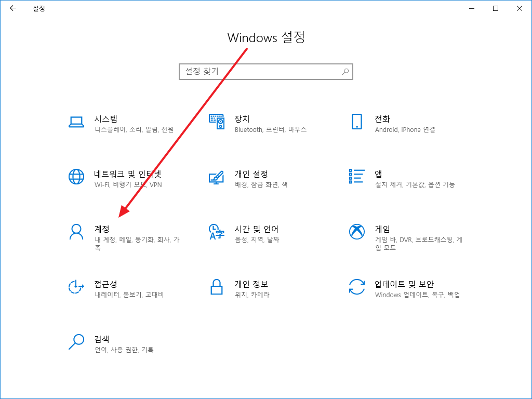Click the magnifier icon in search box
532x399 pixels.
point(345,72)
